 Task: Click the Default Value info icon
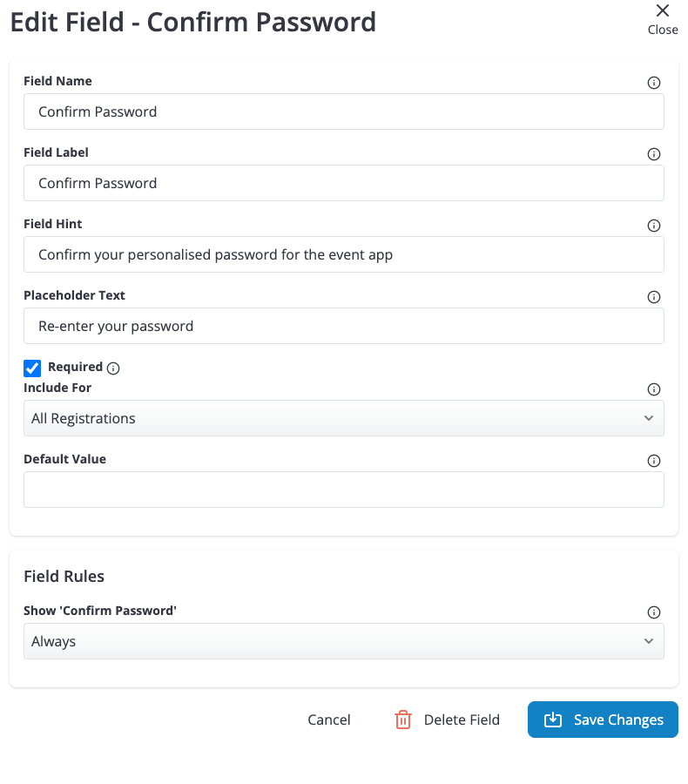(x=653, y=461)
